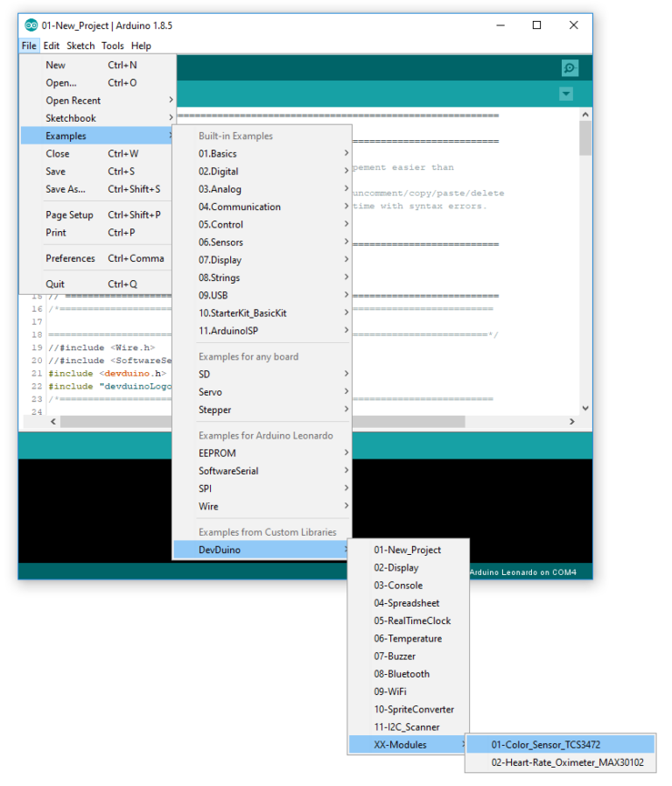672x786 pixels.
Task: Open the 02-Display DevDuino example
Action: point(396,568)
